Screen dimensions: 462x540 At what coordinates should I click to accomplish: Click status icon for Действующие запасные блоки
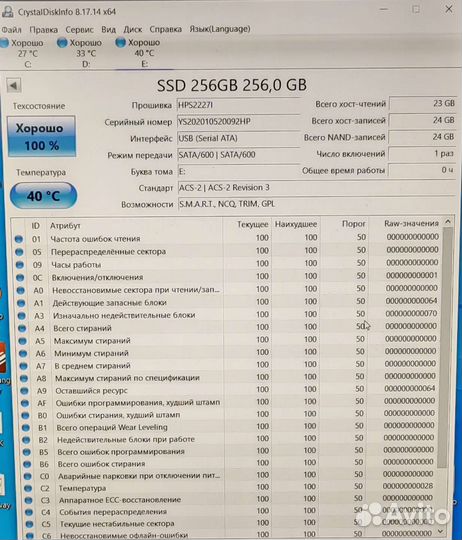(x=21, y=303)
